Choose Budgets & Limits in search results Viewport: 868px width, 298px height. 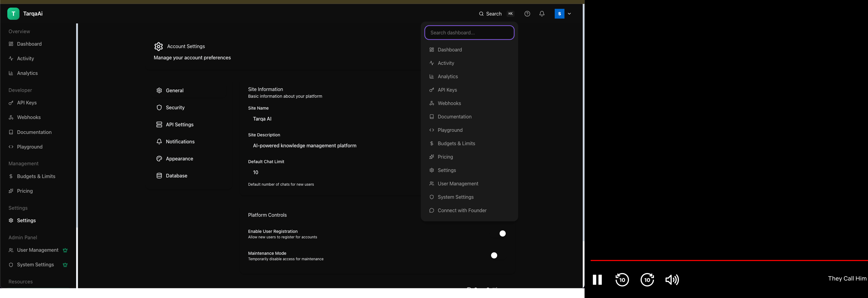(469, 143)
